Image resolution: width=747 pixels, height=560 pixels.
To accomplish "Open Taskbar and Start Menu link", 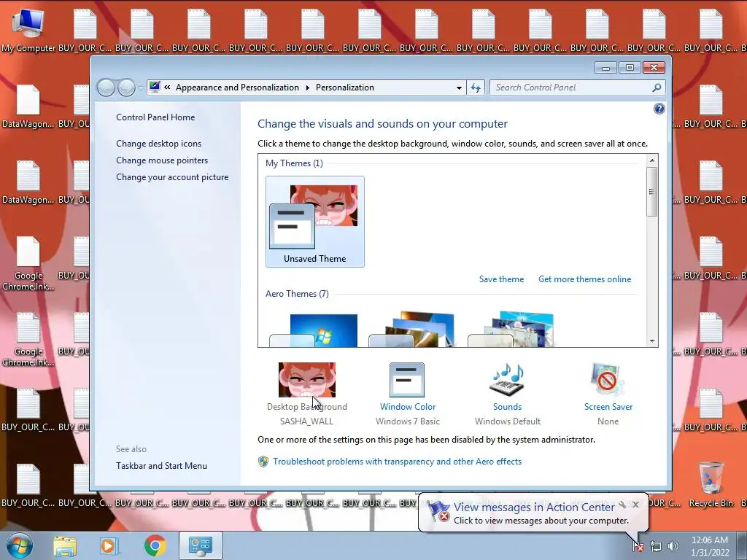I will 161,466.
